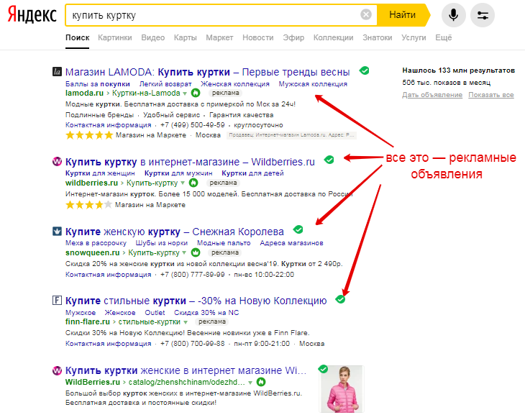This screenshot has width=525, height=420.
Task: Click the microphone voice search icon
Action: click(454, 14)
